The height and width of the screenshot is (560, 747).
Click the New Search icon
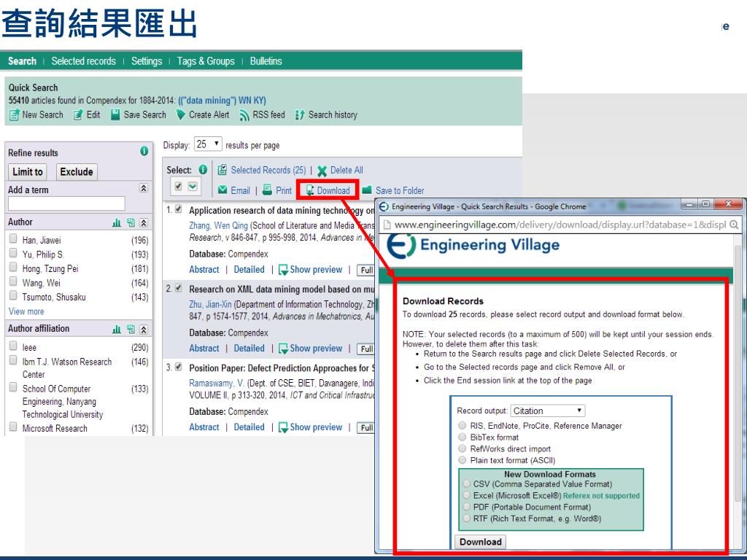point(15,114)
